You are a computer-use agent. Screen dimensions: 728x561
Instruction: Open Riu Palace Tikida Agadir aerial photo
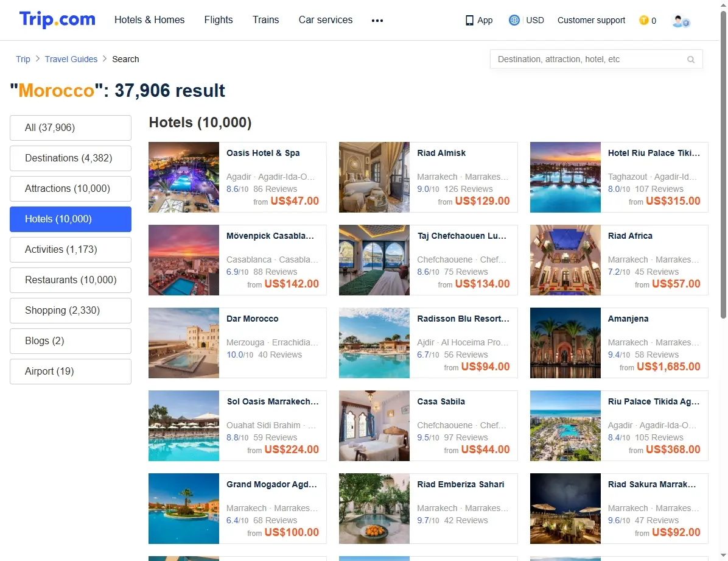pyautogui.click(x=565, y=425)
